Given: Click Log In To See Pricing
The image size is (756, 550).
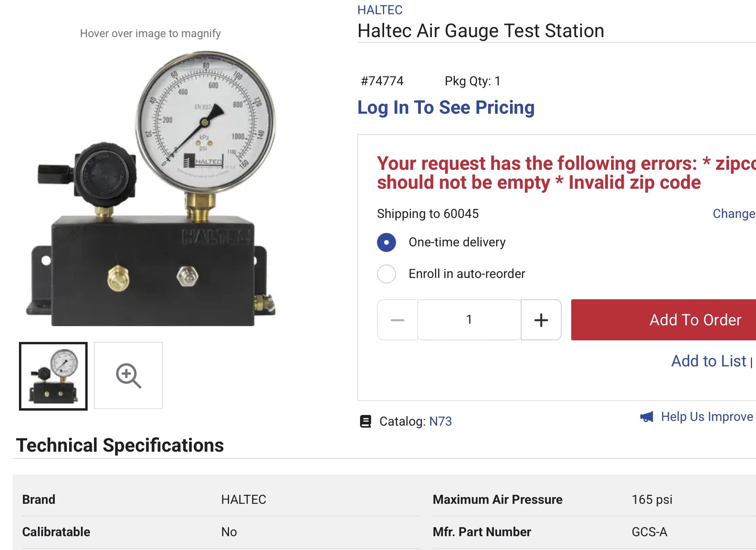Looking at the screenshot, I should (x=446, y=107).
